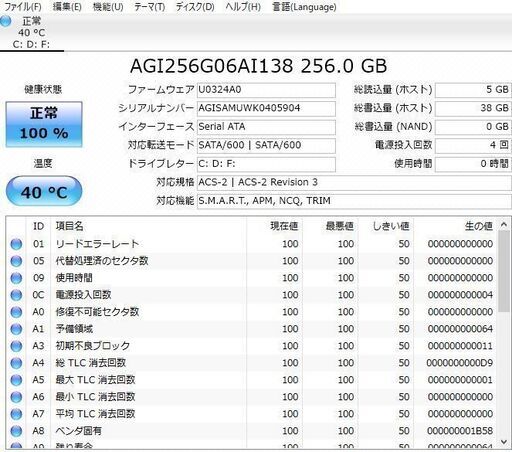
Task: Click the 総読込量 (ホスト) label
Action: click(x=393, y=90)
